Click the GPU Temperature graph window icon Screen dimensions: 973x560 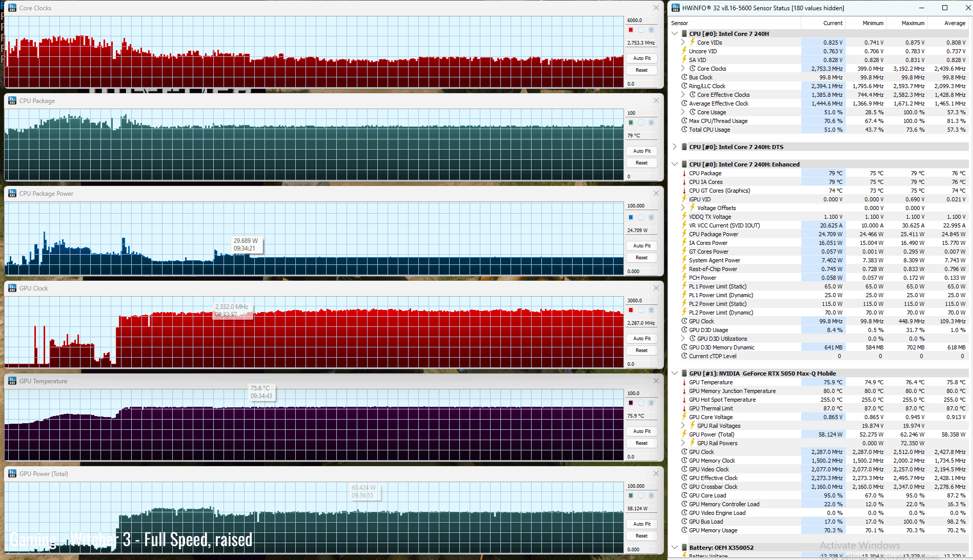[x=12, y=381]
